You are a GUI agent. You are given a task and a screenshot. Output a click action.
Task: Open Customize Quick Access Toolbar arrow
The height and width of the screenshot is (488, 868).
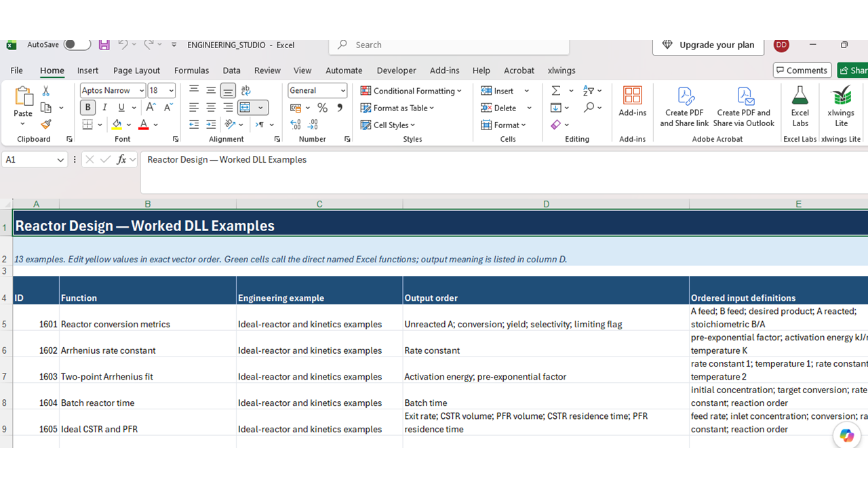click(x=174, y=45)
